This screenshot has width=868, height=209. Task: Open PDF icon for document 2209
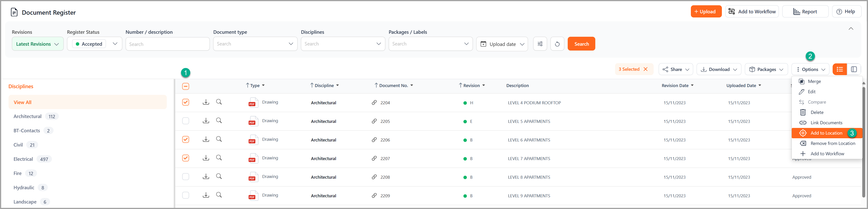(253, 195)
